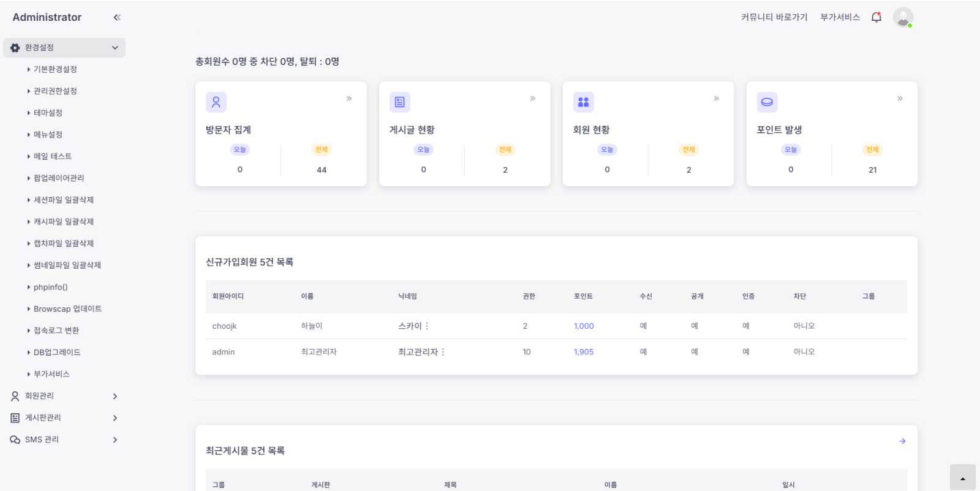This screenshot has width=980, height=491.
Task: Click the 게시글 현황 document icon
Action: pyautogui.click(x=400, y=102)
